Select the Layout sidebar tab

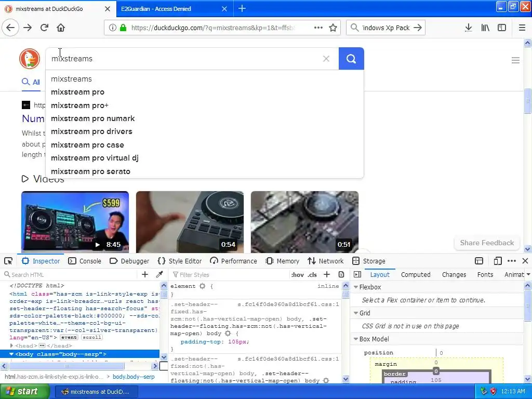(380, 274)
